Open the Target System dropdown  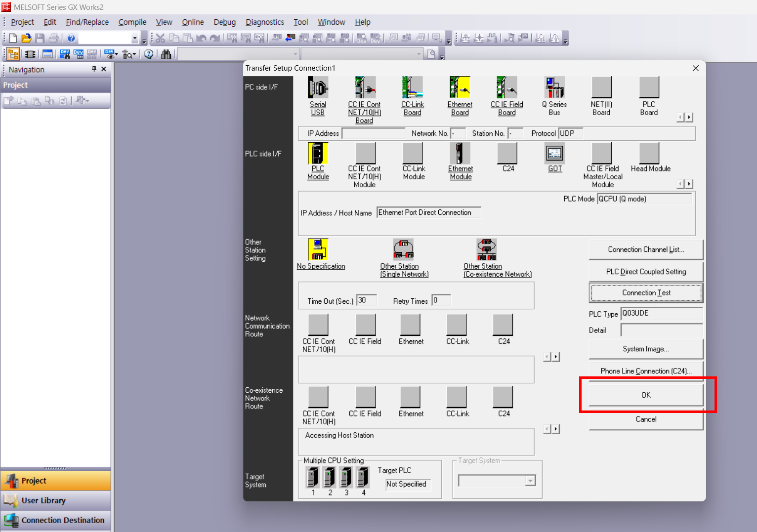click(x=530, y=481)
